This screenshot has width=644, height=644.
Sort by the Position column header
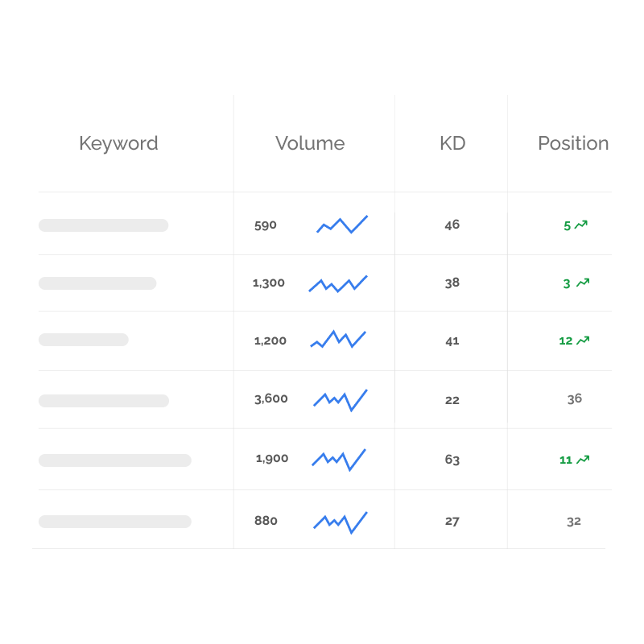[573, 143]
